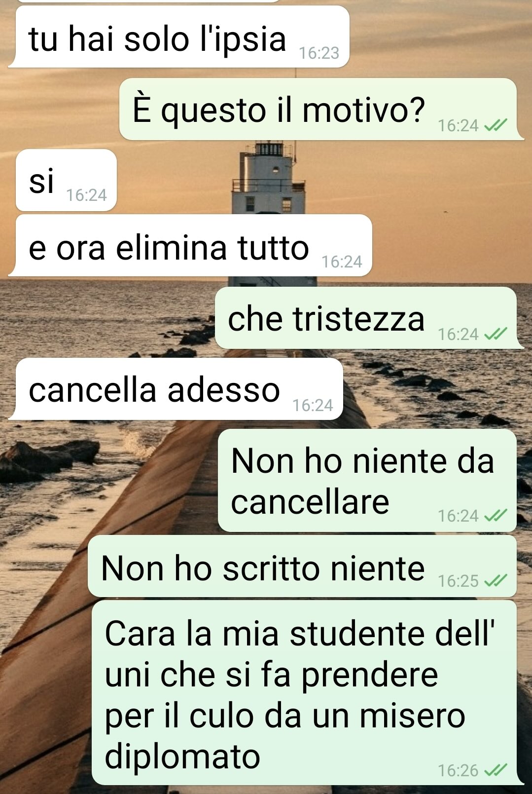Tap the 16:25 timestamp on 'Non ho scritto niente'
The image size is (532, 794).
[x=458, y=581]
